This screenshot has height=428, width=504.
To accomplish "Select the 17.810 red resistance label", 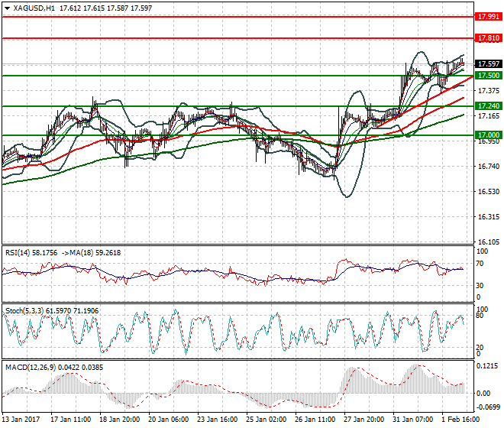I will (x=488, y=38).
